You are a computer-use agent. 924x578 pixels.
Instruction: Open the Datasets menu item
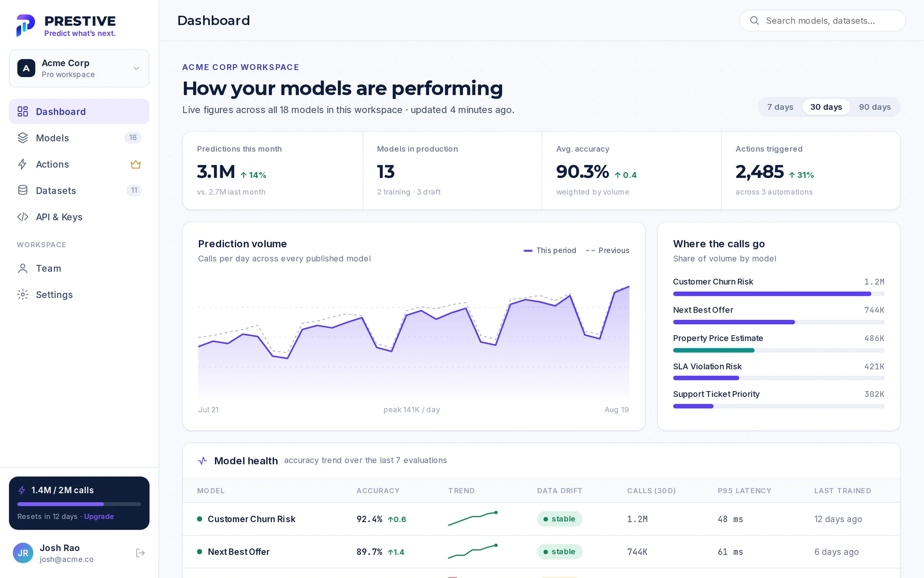point(79,190)
